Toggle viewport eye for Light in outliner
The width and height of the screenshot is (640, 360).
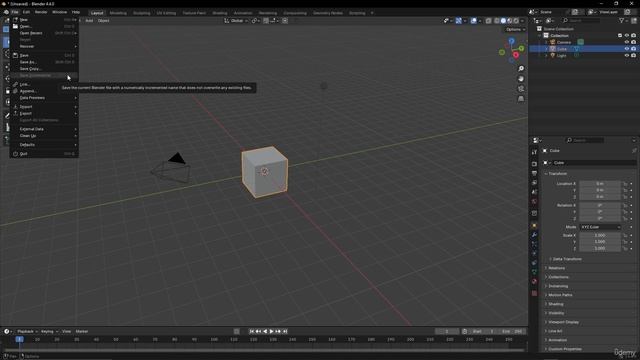(x=627, y=56)
